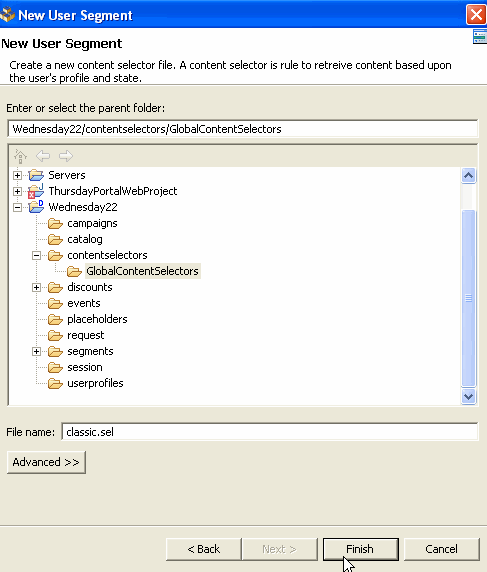The width and height of the screenshot is (487, 572).
Task: Select the session folder label
Action: pos(85,367)
